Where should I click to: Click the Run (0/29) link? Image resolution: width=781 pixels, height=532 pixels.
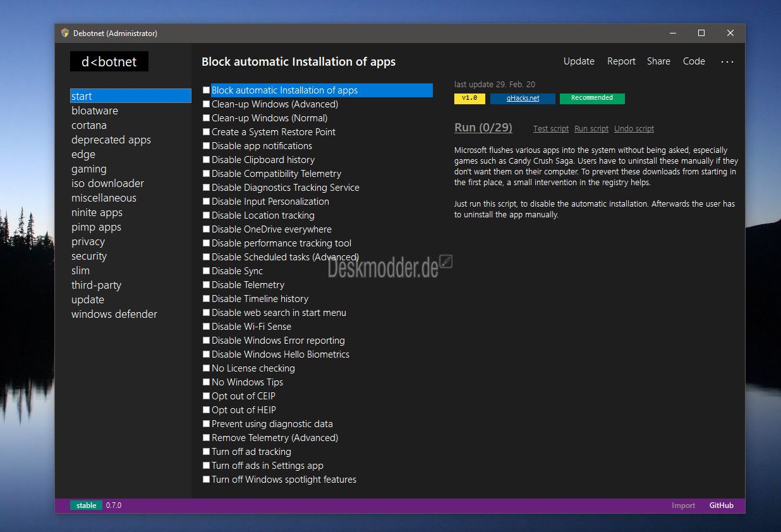483,128
